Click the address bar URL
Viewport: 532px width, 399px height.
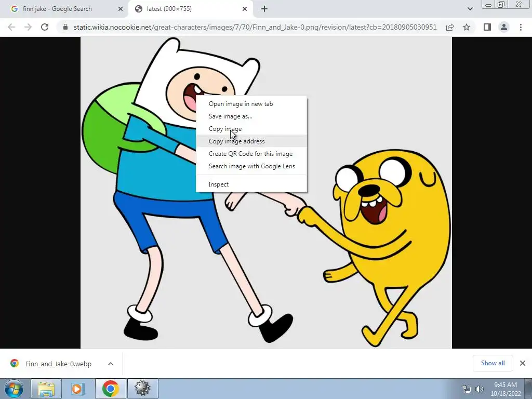click(255, 27)
